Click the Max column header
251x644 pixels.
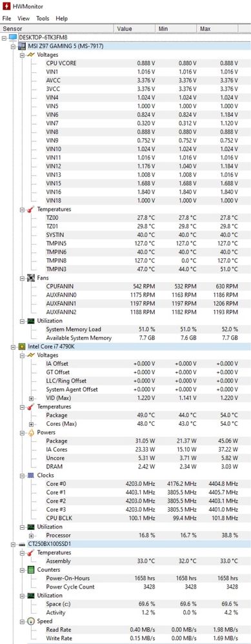coord(217,29)
